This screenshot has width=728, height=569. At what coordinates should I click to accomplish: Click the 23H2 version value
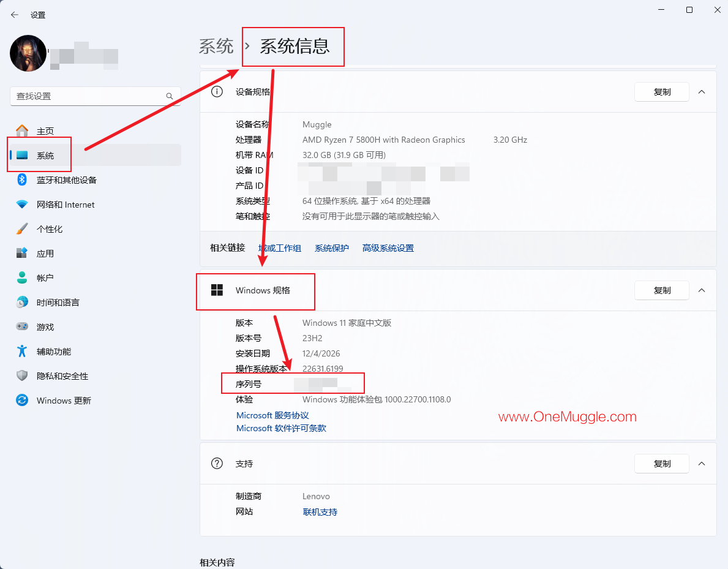(312, 338)
